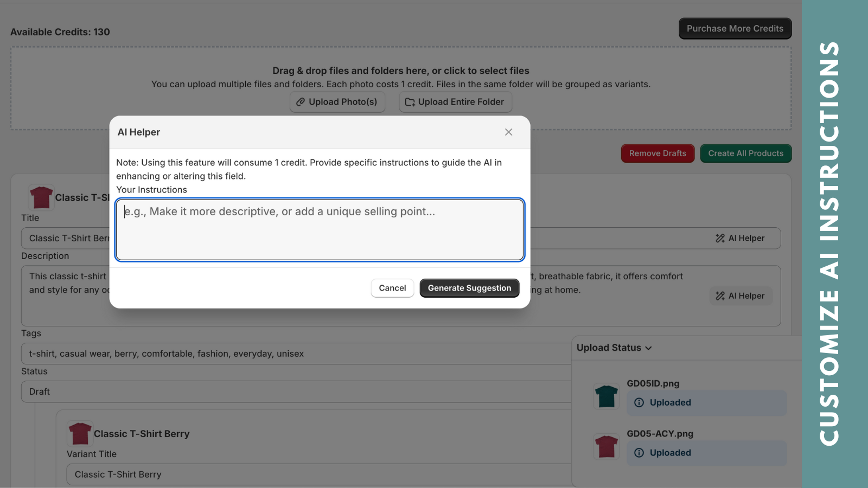Image resolution: width=868 pixels, height=488 pixels.
Task: Close the AI Helper dialog
Action: [x=508, y=132]
